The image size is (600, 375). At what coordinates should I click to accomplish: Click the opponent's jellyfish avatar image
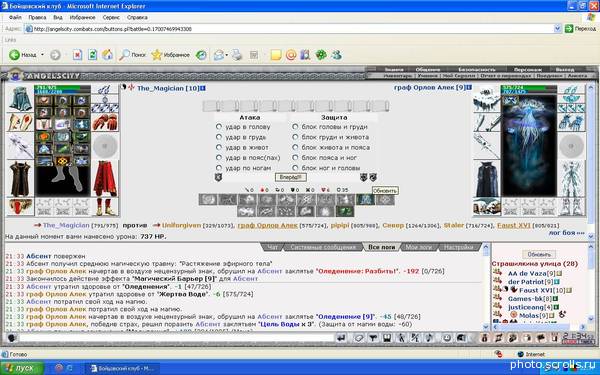[529, 145]
